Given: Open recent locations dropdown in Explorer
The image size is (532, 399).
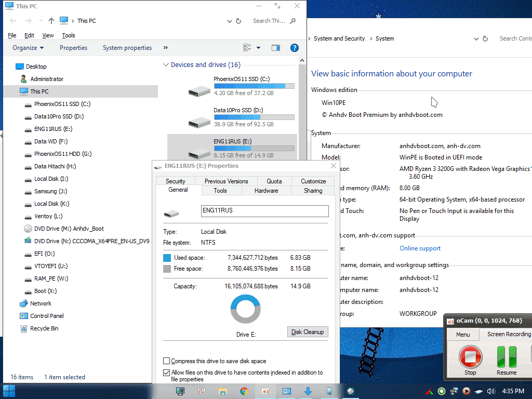Looking at the screenshot, I should click(41, 21).
